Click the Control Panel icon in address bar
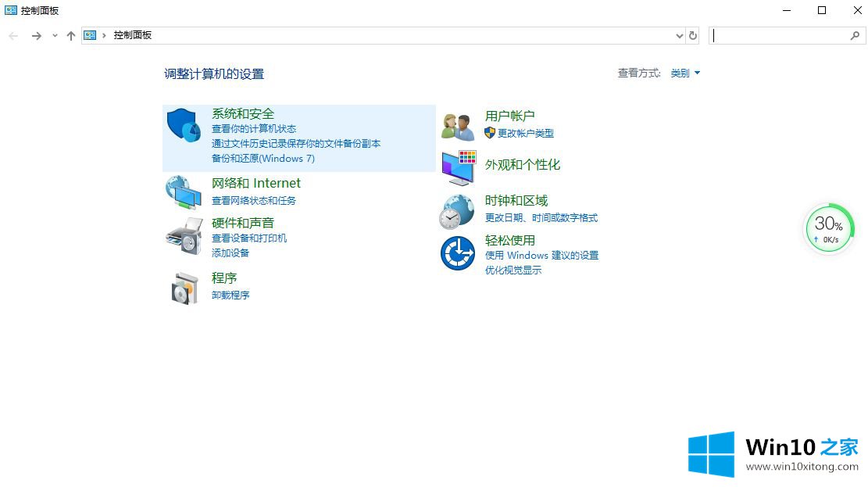868x487 pixels. (x=90, y=35)
